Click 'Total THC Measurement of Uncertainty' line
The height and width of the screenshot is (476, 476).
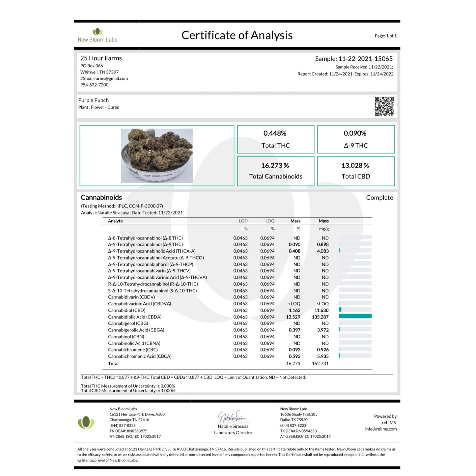(128, 386)
